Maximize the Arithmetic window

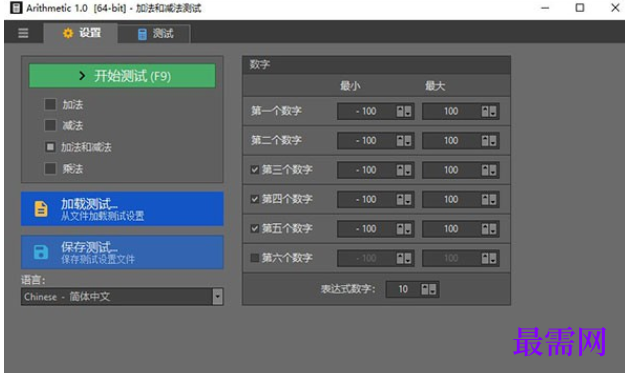(x=580, y=8)
